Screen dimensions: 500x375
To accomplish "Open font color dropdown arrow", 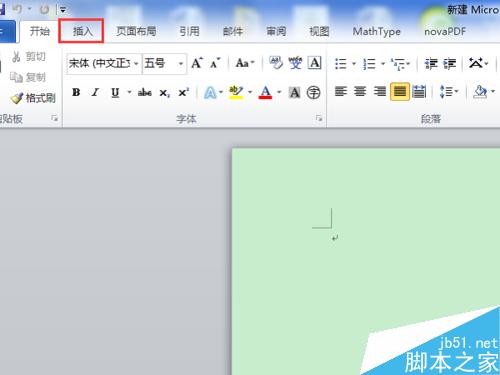I will pos(279,92).
